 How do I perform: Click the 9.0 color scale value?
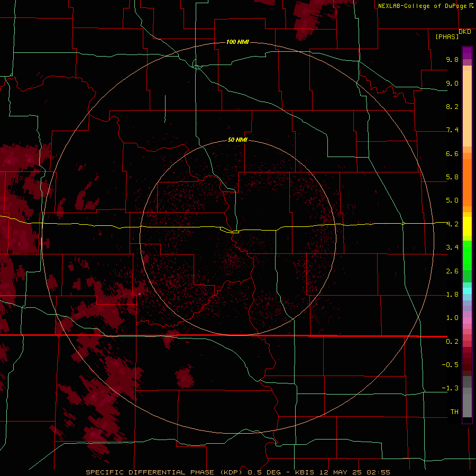click(452, 83)
